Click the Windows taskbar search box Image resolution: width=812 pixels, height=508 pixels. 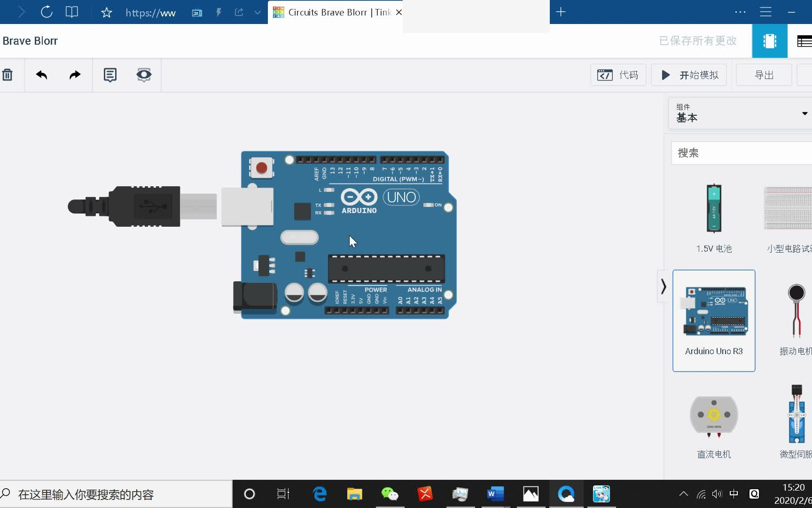116,494
